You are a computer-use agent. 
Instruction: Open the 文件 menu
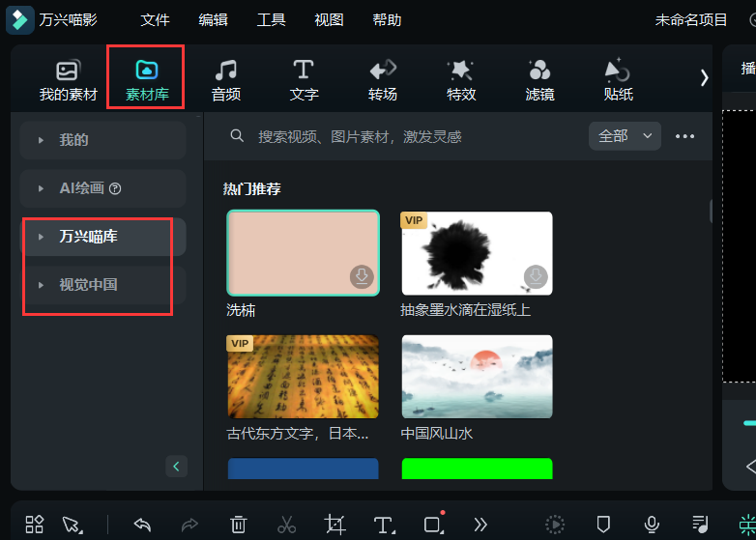[155, 19]
